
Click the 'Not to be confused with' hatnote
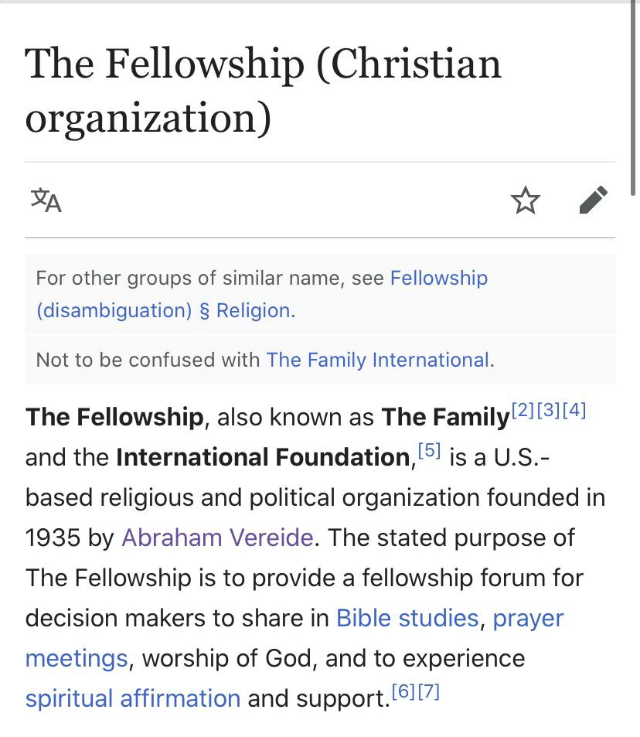pyautogui.click(x=320, y=360)
